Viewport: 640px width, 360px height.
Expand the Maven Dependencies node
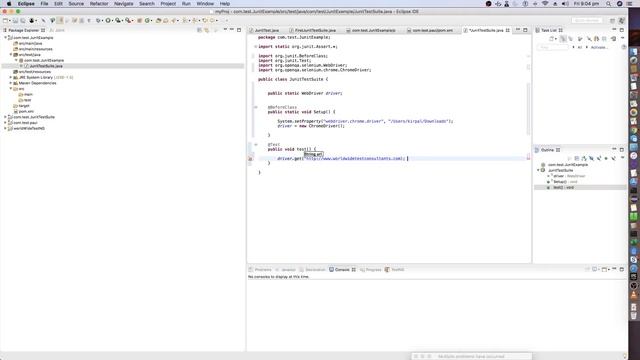(11, 83)
